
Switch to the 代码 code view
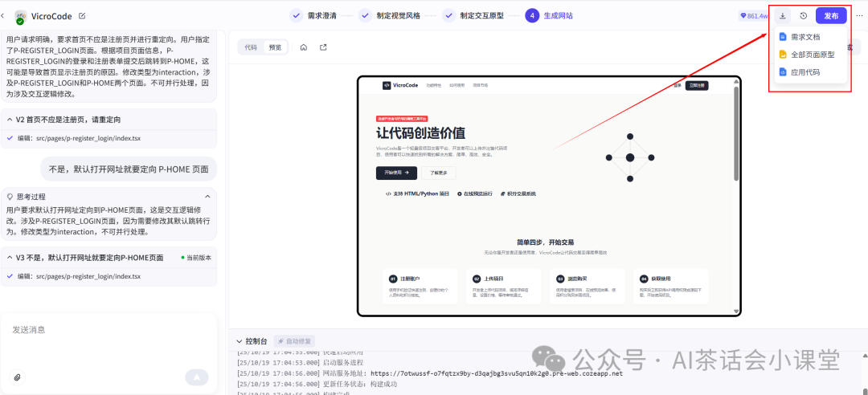click(251, 47)
